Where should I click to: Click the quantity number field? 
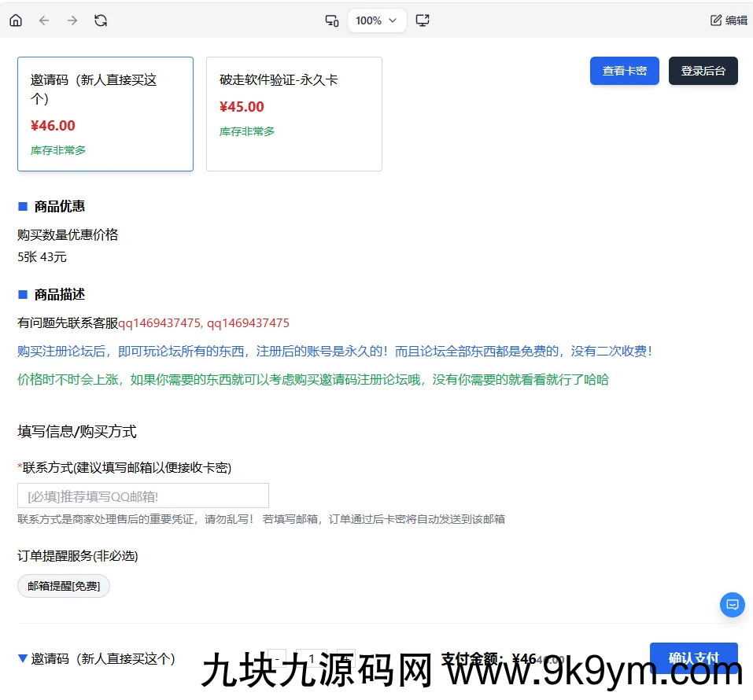coord(312,658)
